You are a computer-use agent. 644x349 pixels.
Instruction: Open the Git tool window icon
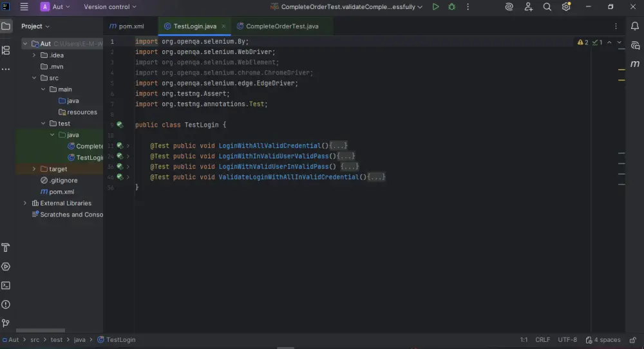pos(6,323)
